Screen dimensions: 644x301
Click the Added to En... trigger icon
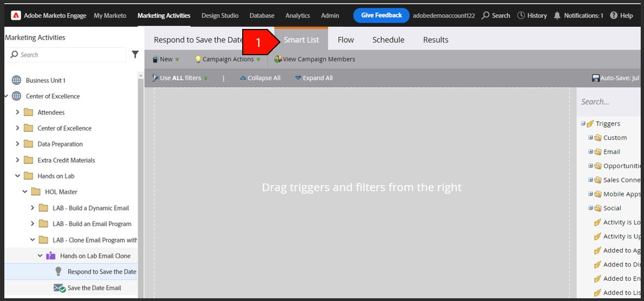(598, 279)
